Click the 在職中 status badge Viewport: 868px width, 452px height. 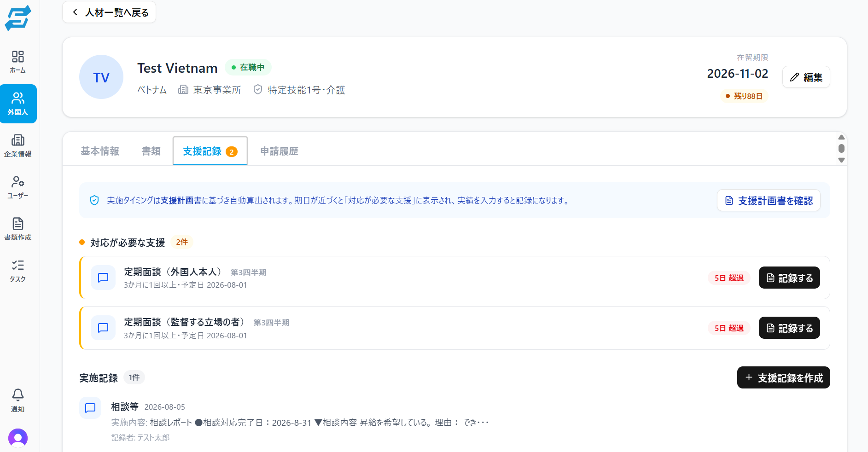pyautogui.click(x=248, y=67)
